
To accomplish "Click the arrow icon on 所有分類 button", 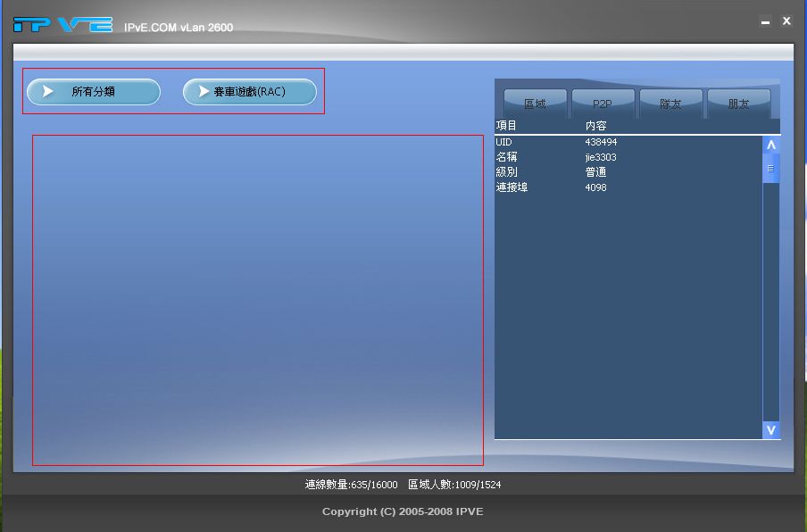I will tap(47, 92).
